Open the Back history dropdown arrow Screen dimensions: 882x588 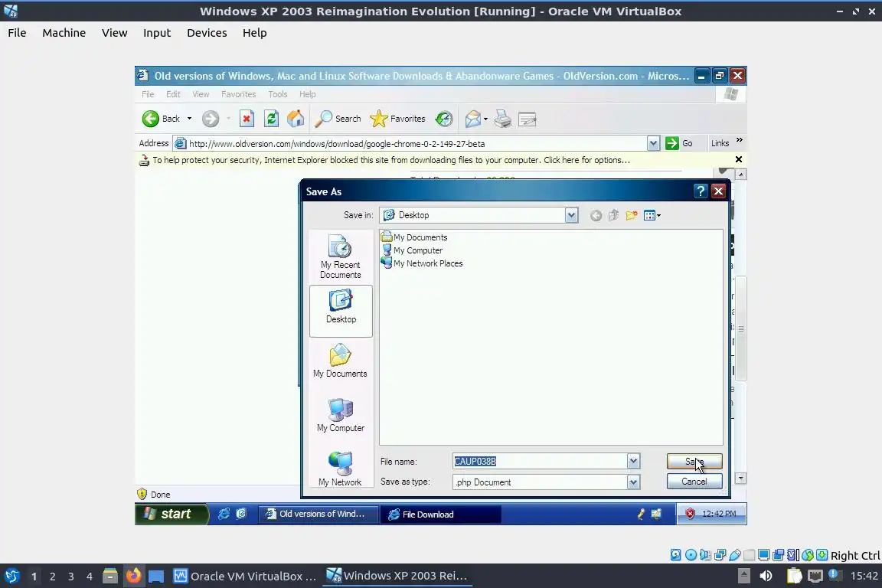pyautogui.click(x=190, y=119)
